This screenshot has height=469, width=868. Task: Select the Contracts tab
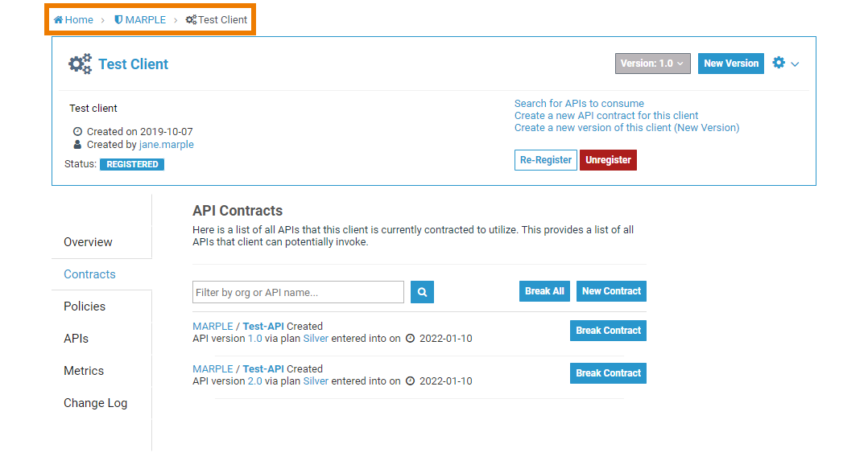tap(89, 274)
